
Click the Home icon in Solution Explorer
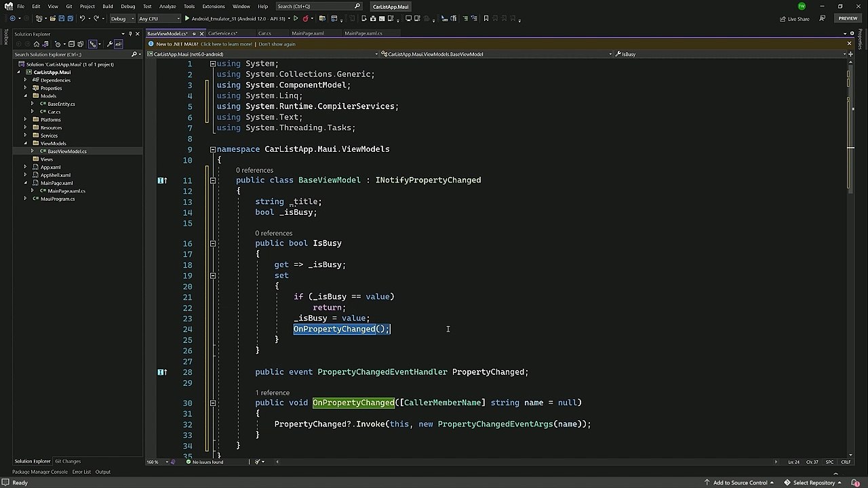[37, 44]
